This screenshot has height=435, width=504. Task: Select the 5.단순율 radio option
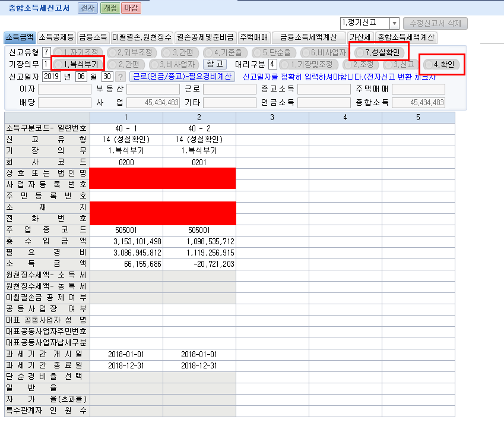coord(274,52)
